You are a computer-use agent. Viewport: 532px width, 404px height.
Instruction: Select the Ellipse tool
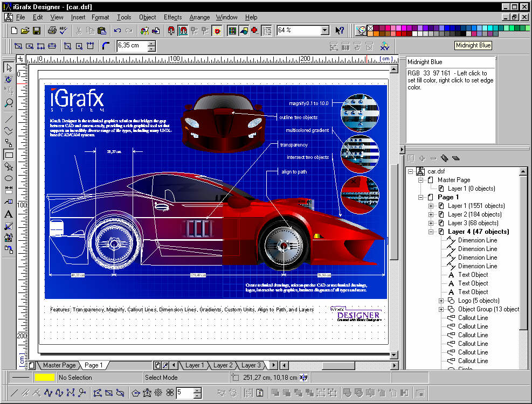pos(9,178)
